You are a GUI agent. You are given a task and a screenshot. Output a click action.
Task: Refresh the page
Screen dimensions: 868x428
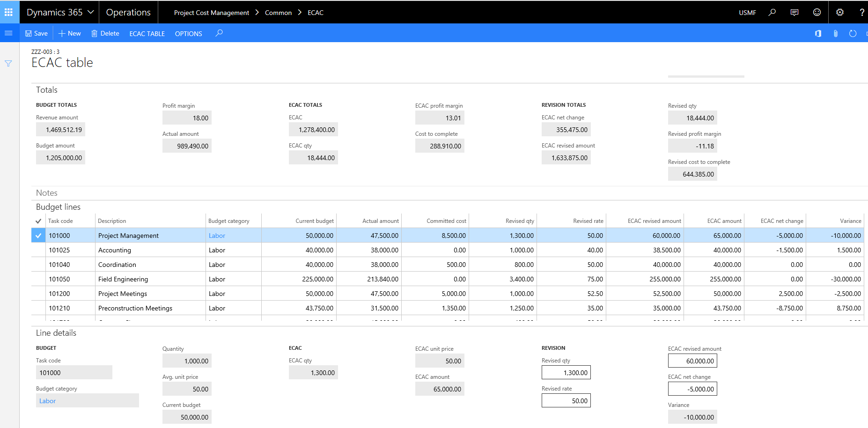point(853,33)
